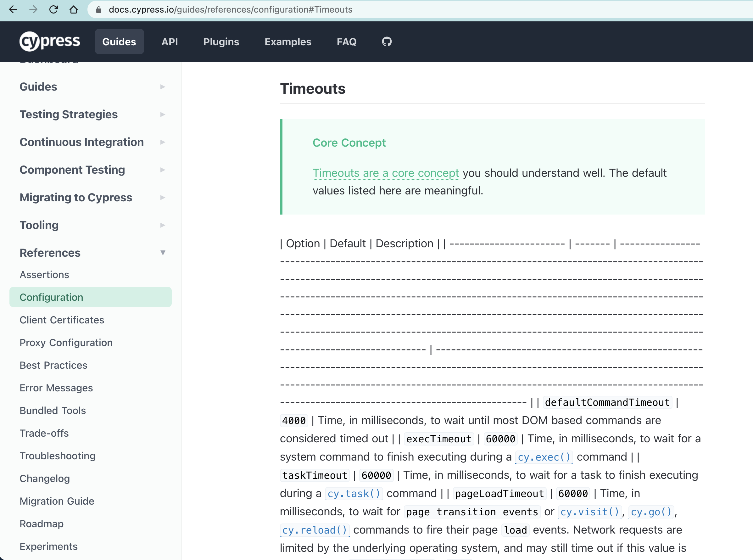
Task: Click the browser forward arrow
Action: tap(33, 9)
